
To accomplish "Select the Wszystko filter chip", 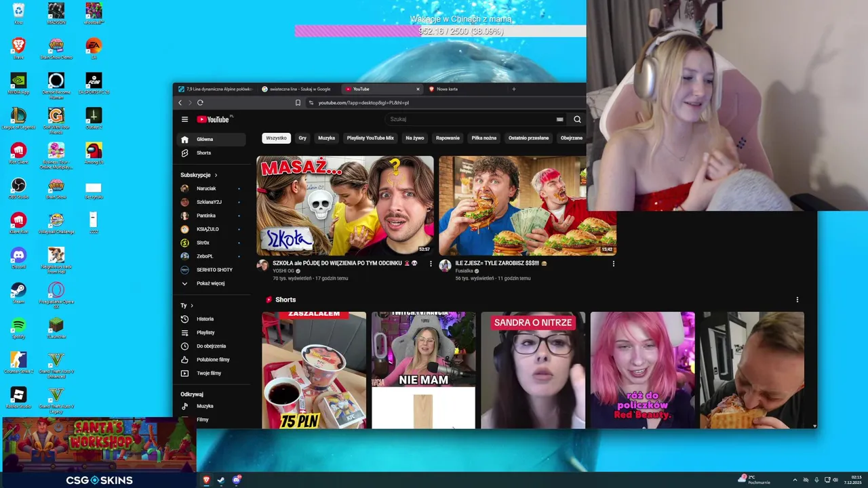I will (276, 138).
